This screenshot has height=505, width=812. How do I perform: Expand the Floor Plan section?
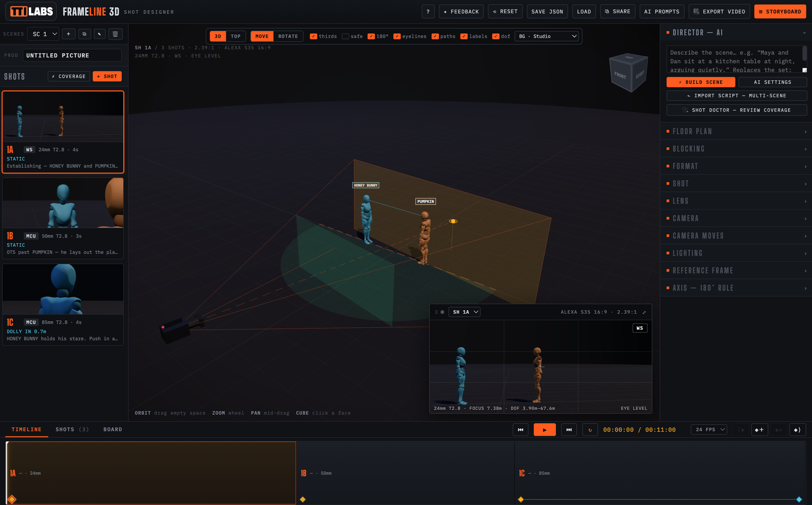click(x=736, y=131)
